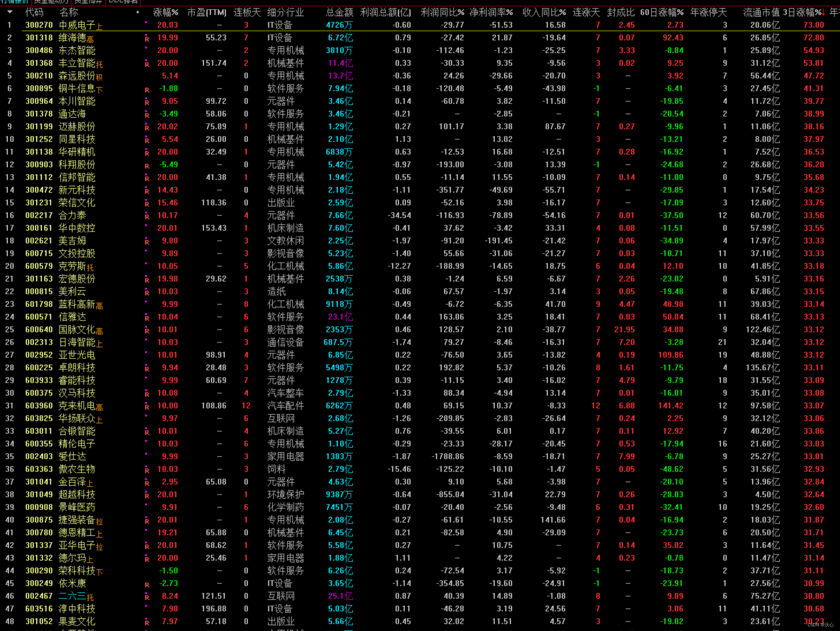This screenshot has height=631, width=840.
Task: Sort by the 代码 column header
Action: pos(34,12)
